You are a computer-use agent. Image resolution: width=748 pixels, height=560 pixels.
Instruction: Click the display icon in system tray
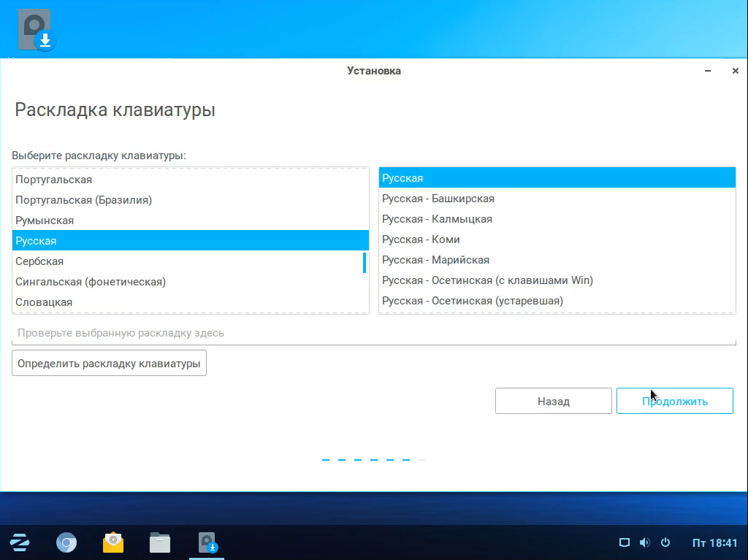click(624, 542)
